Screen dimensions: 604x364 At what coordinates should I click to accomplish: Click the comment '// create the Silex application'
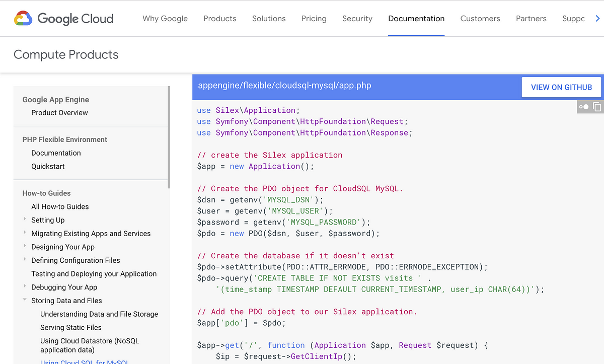269,155
